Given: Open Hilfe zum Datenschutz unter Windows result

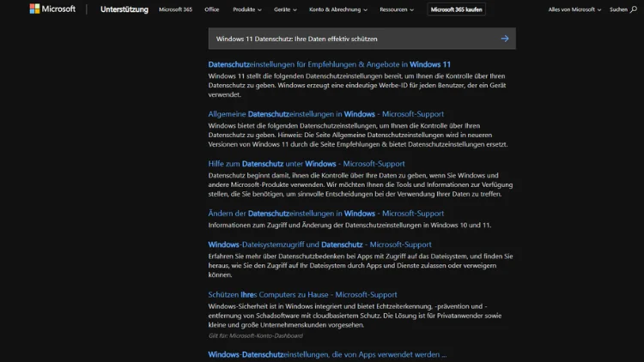Looking at the screenshot, I should point(306,163).
